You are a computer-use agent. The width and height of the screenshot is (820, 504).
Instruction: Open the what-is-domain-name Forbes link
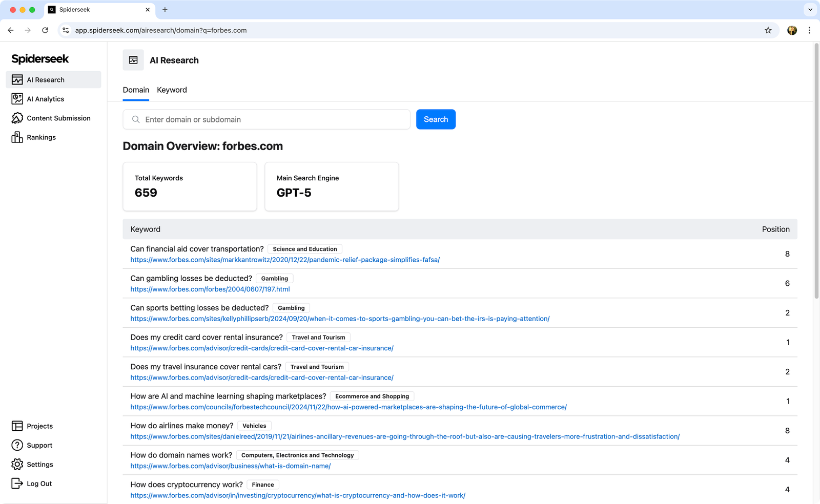[230, 466]
